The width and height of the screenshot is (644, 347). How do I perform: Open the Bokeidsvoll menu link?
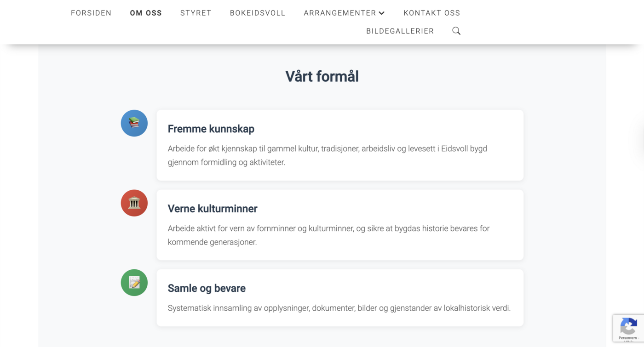[x=258, y=13]
